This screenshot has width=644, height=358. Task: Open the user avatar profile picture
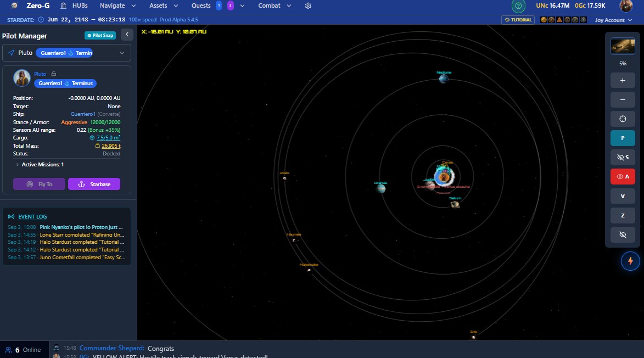[x=626, y=5]
